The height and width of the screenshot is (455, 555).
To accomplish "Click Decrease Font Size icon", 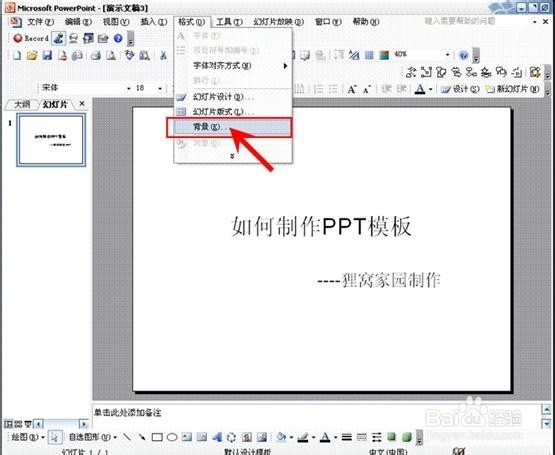I will point(367,89).
